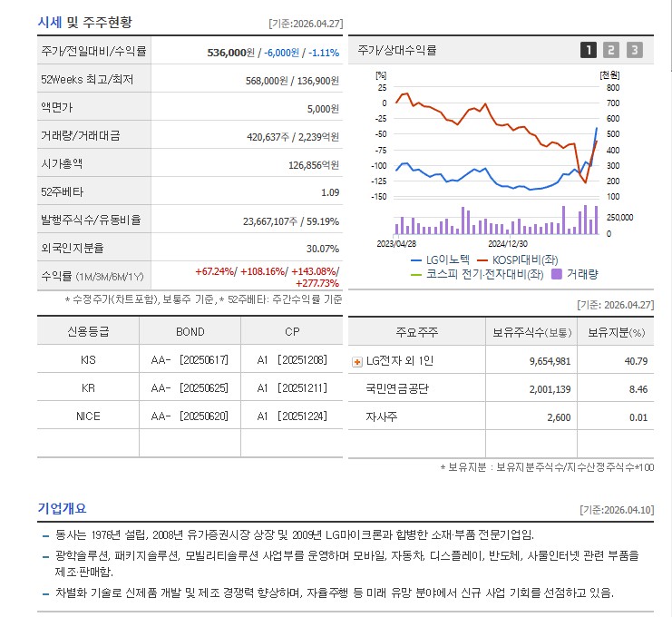Click the purple 거래량 legend swatch
Image resolution: width=672 pixels, height=617 pixels.
pyautogui.click(x=556, y=274)
